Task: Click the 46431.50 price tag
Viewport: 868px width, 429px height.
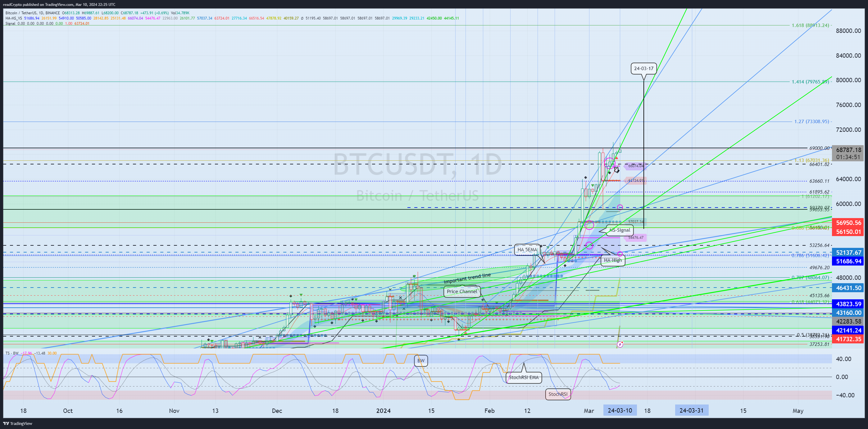Action: (x=848, y=288)
